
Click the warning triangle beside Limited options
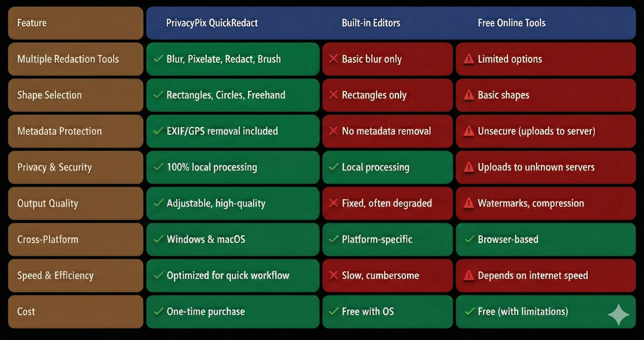point(469,59)
